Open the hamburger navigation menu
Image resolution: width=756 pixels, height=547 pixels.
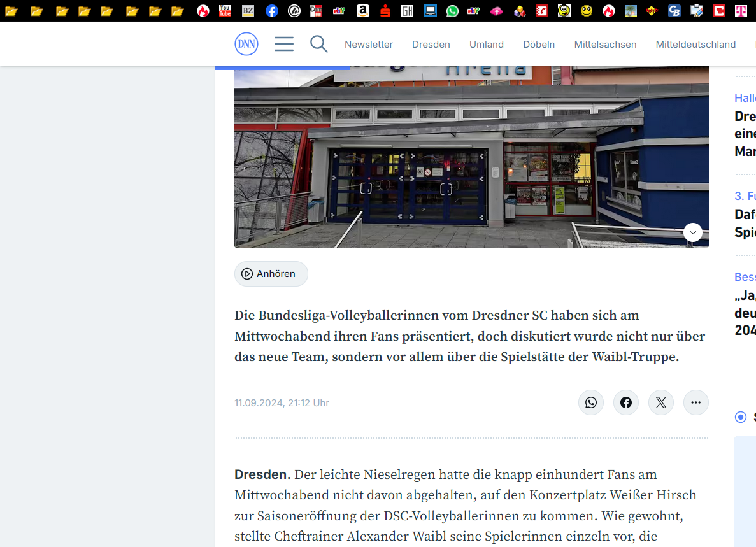[284, 44]
